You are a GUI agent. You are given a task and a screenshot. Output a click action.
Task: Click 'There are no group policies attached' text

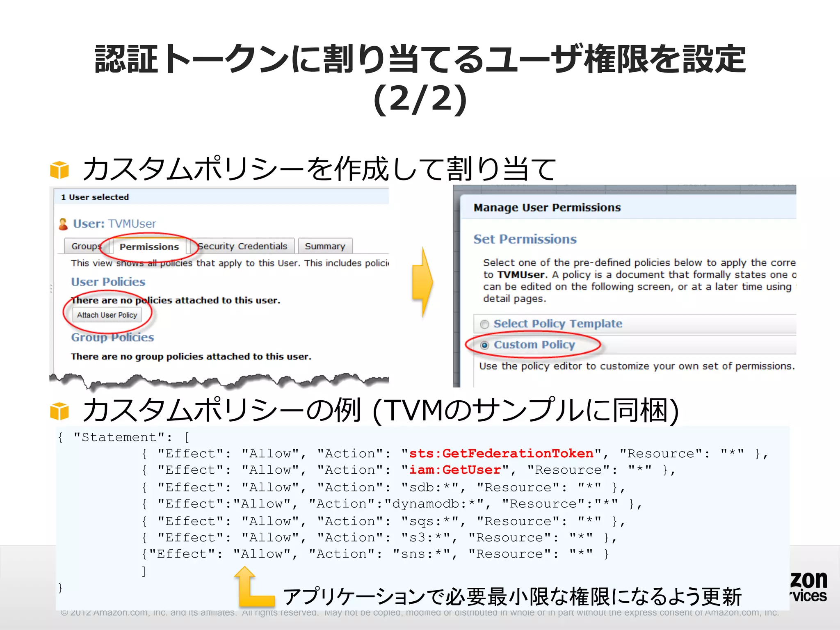click(x=191, y=356)
